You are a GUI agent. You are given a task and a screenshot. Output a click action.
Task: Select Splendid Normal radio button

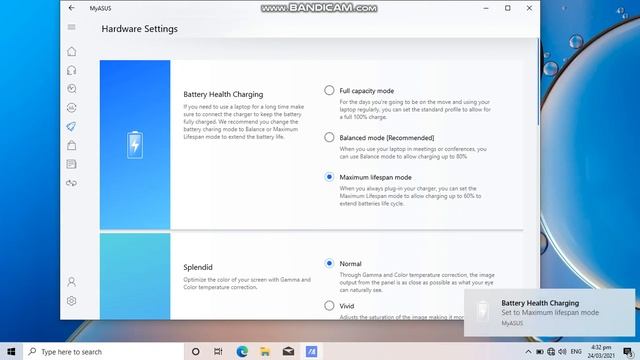pyautogui.click(x=329, y=263)
